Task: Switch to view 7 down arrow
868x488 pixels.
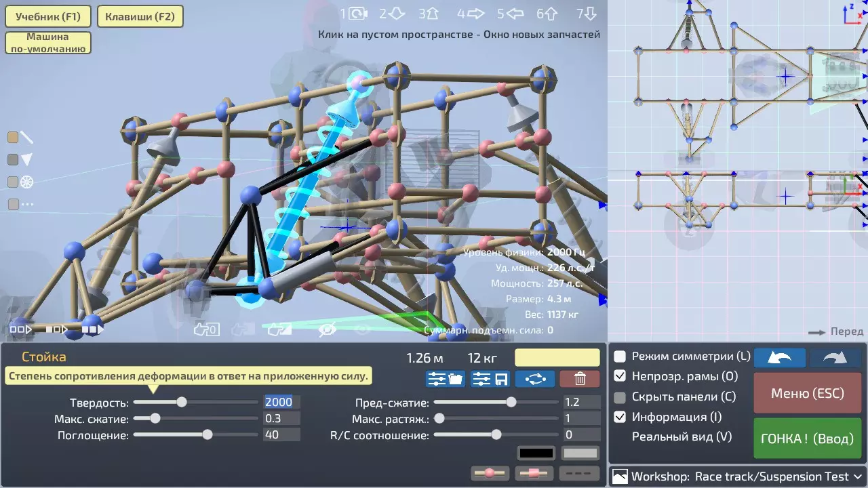Action: point(587,14)
